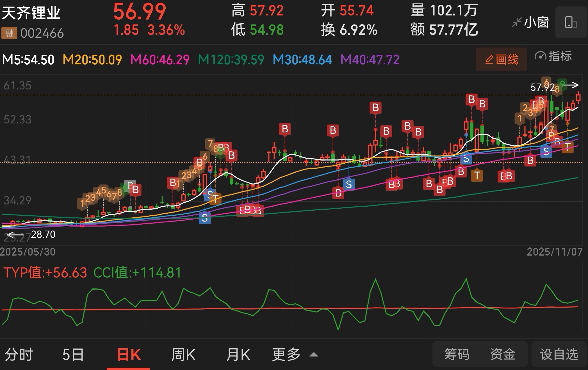Open the 资金 capital flow panel
Screen dimensions: 588x370
(503, 354)
